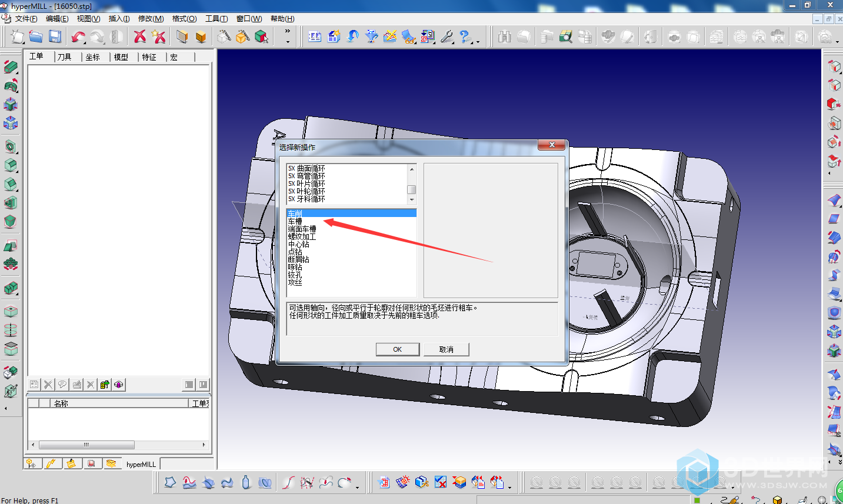
Task: Select 5X 叶轮循环 in upper list
Action: pyautogui.click(x=306, y=191)
